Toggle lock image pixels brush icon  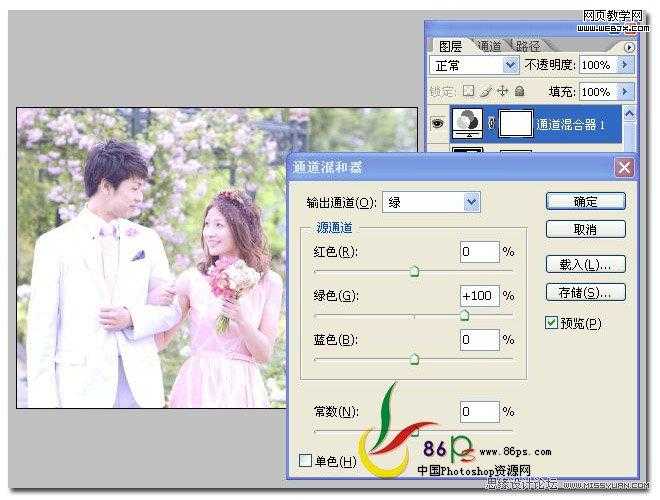[x=486, y=91]
